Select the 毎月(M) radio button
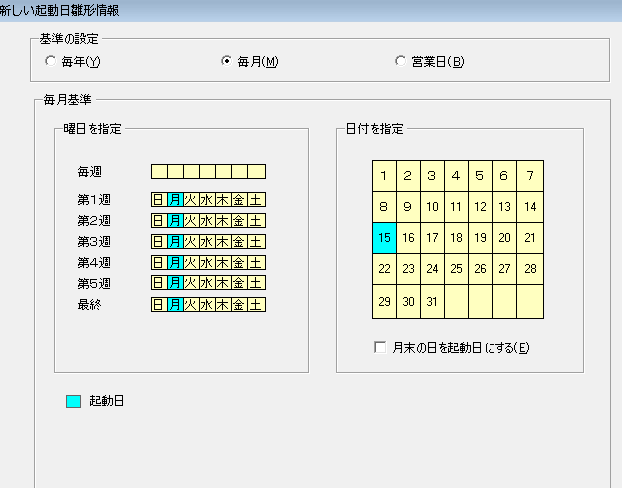Image resolution: width=622 pixels, height=488 pixels. (x=226, y=62)
